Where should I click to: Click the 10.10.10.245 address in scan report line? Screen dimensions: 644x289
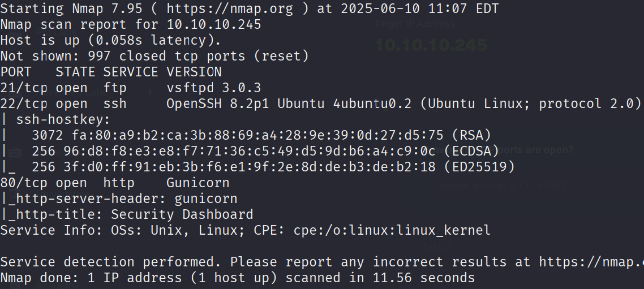pyautogui.click(x=213, y=24)
